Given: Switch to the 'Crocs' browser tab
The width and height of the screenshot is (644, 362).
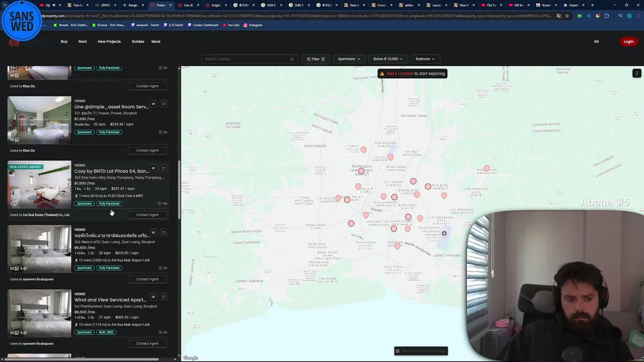Looking at the screenshot, I should 382,5.
